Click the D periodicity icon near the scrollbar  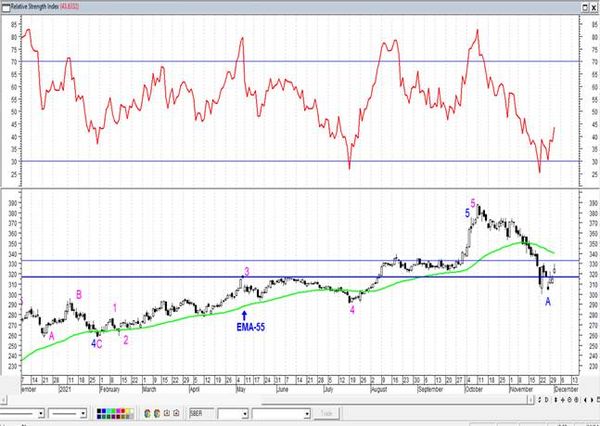pos(546,400)
